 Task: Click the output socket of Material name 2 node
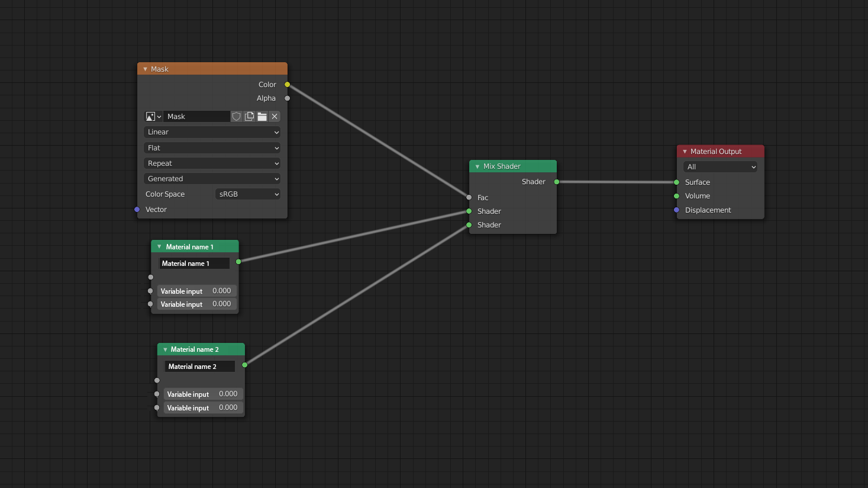click(245, 365)
